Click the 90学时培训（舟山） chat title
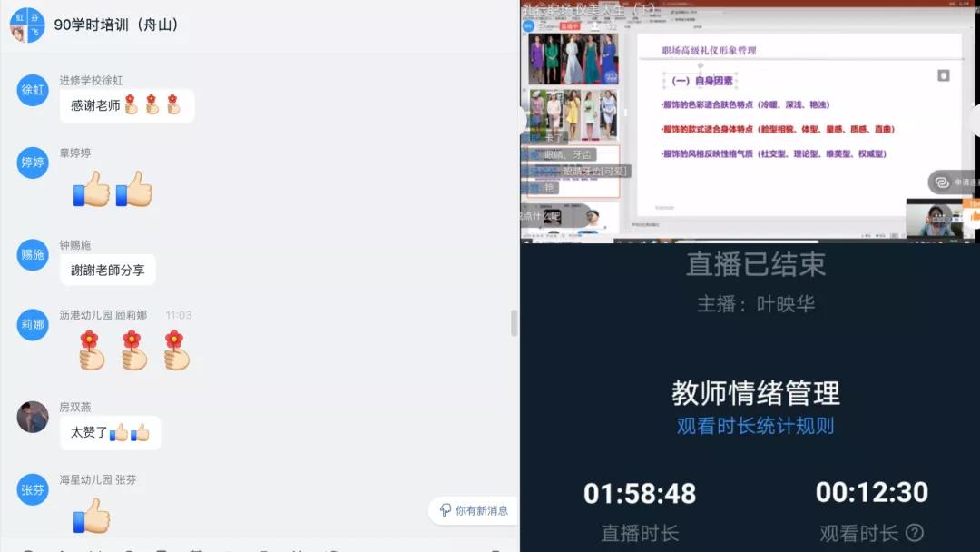The height and width of the screenshot is (552, 980). tap(116, 25)
